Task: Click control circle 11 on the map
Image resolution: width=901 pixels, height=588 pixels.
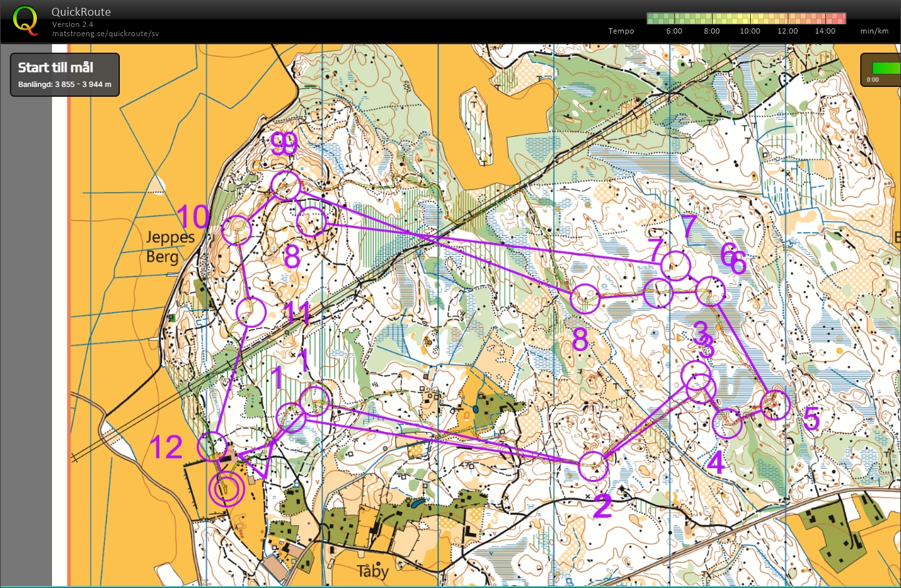Action: pos(250,312)
